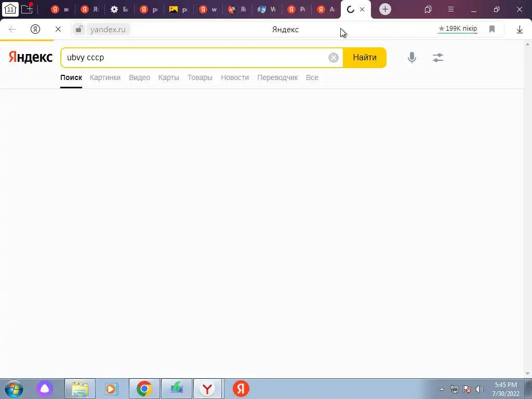The height and width of the screenshot is (399, 532).
Task: Switch to the Windows logo icon tab
Action: [267, 9]
